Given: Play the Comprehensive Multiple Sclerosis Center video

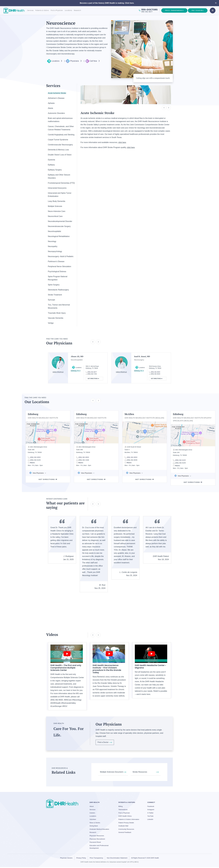Looking at the screenshot, I should pos(67,654).
